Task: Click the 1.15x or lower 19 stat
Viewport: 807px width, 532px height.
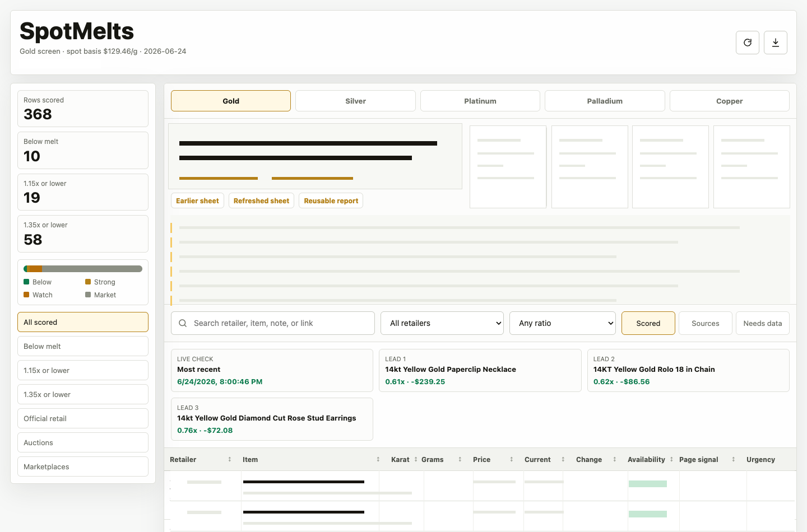Action: point(83,192)
